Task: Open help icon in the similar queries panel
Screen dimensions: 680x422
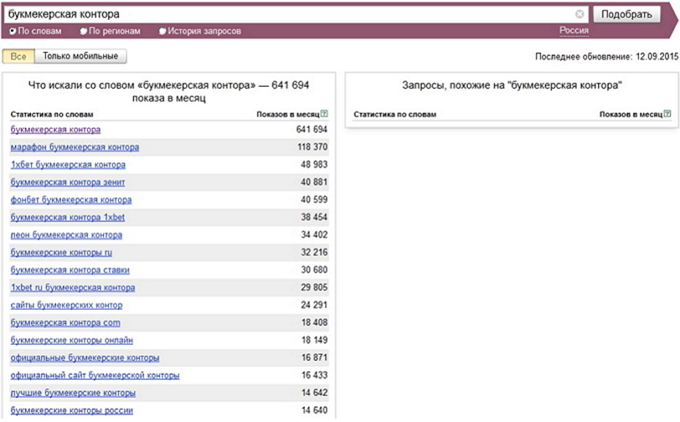Action: [x=667, y=114]
